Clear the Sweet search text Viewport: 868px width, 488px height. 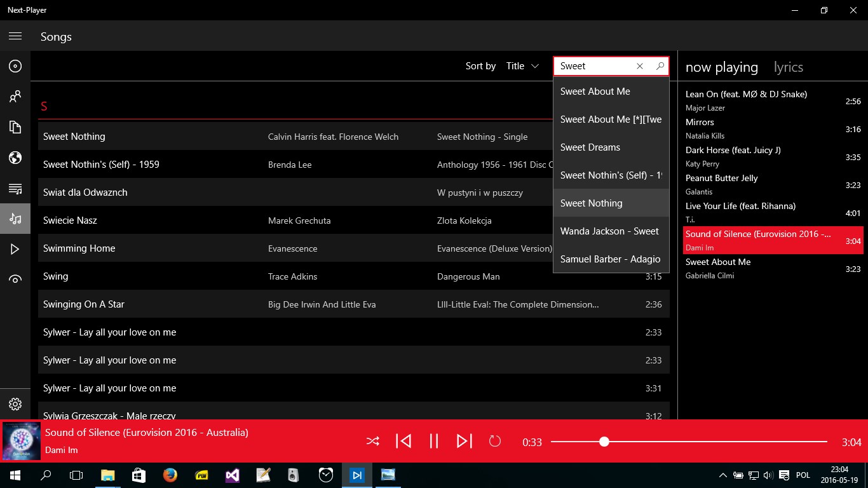[640, 66]
